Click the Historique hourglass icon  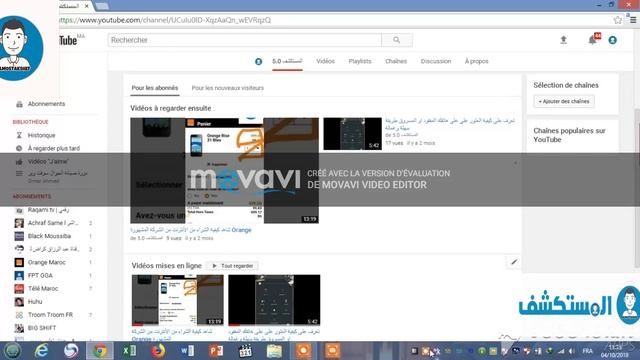point(19,135)
